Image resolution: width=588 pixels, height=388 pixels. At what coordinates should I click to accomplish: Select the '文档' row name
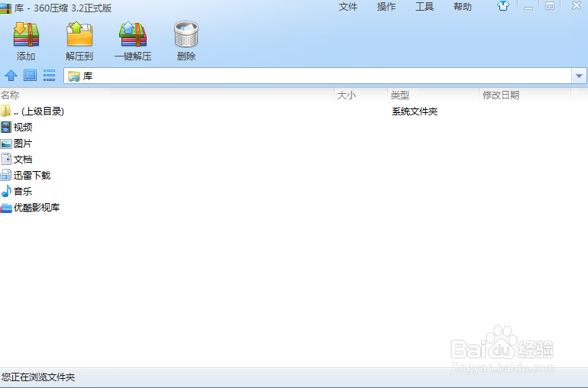pos(23,160)
